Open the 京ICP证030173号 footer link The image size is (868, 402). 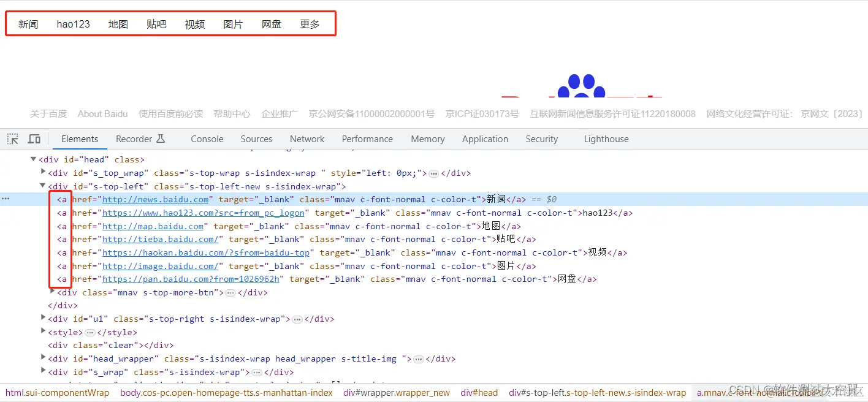[482, 114]
